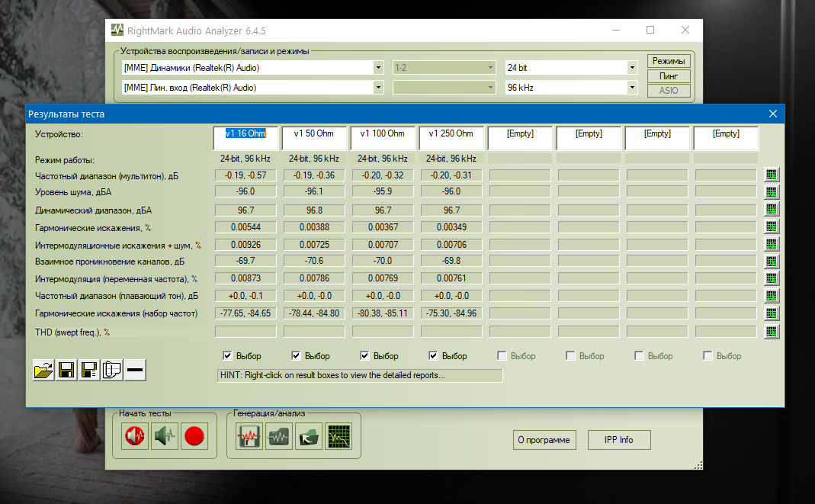815x504 pixels.
Task: Open the 24 bit depth dropdown
Action: pyautogui.click(x=632, y=68)
